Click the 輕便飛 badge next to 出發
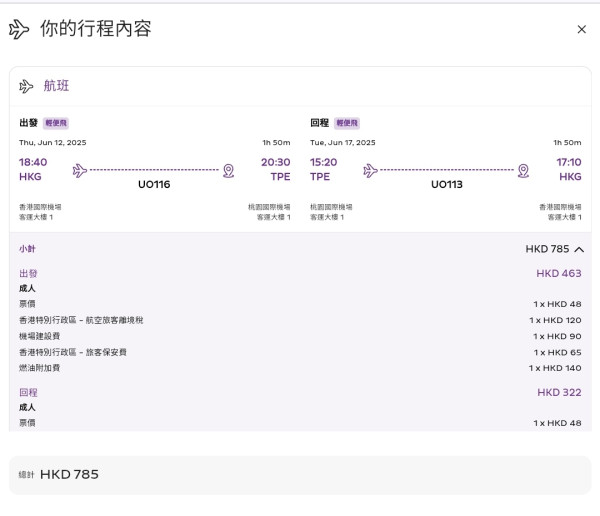Image resolution: width=600 pixels, height=516 pixels. 56,123
